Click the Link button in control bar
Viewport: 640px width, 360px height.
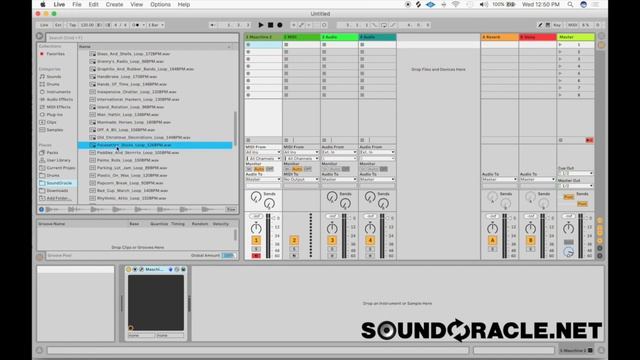click(x=44, y=25)
